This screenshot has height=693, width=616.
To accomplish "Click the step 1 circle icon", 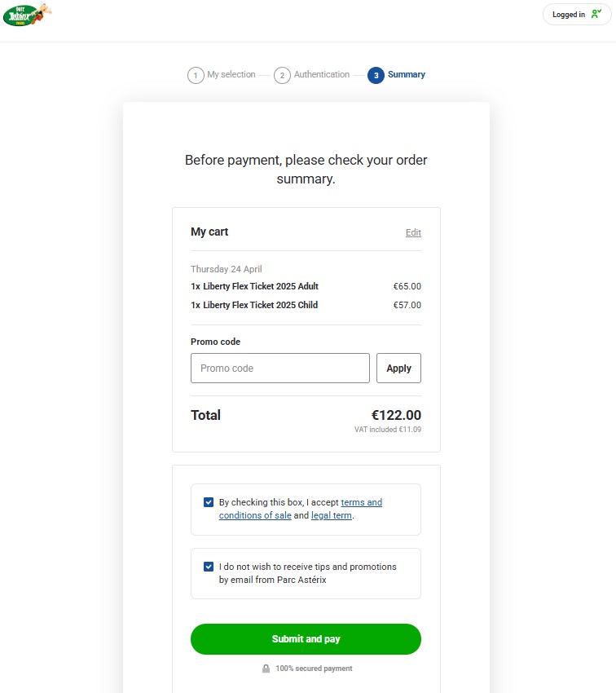I will (196, 75).
